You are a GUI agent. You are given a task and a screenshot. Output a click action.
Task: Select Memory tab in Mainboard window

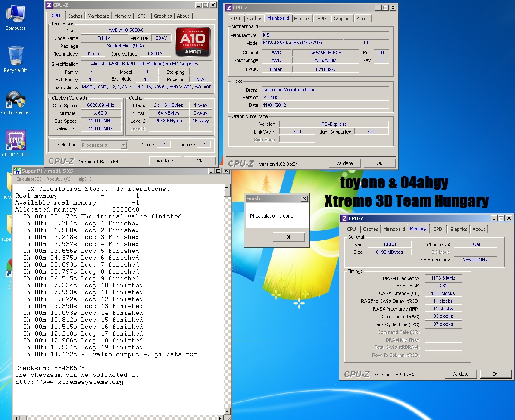click(302, 19)
